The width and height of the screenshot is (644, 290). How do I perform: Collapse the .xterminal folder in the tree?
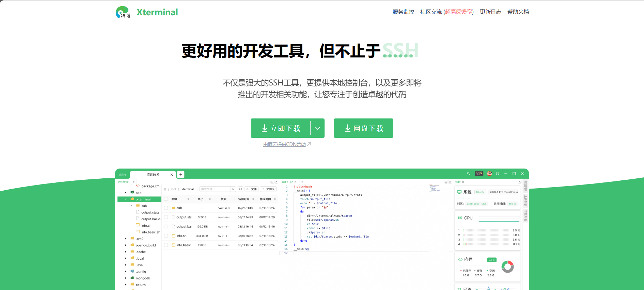126,199
